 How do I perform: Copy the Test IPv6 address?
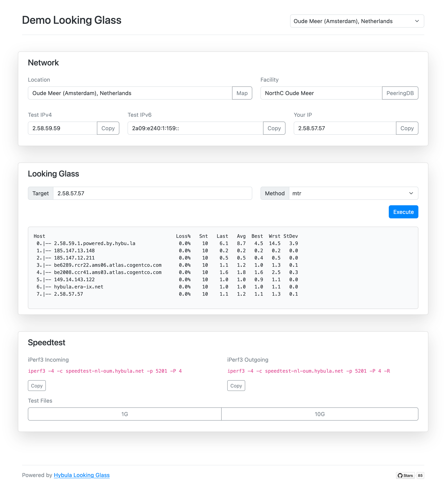pyautogui.click(x=274, y=128)
